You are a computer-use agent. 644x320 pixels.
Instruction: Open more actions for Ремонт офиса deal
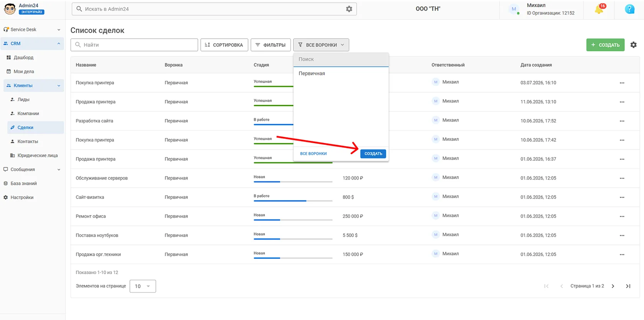(622, 217)
